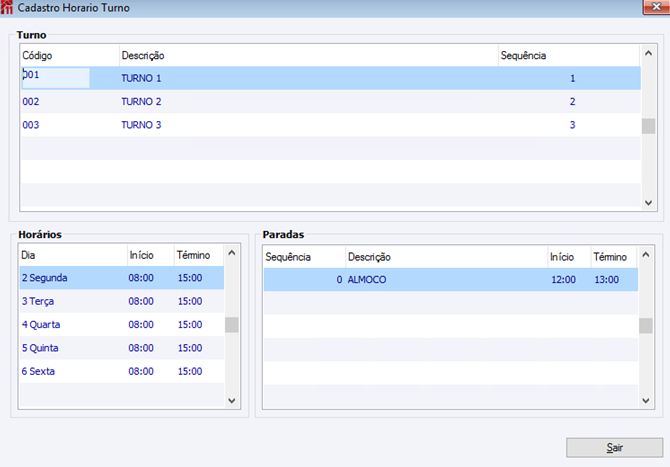Screen dimensions: 670x467
Task: Select the 5 Quinta row
Action: [122, 348]
